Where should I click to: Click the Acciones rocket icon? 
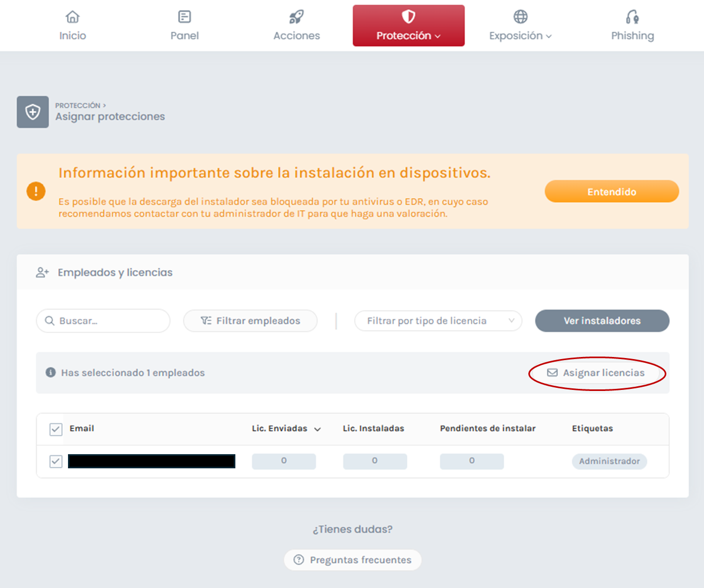(x=297, y=17)
